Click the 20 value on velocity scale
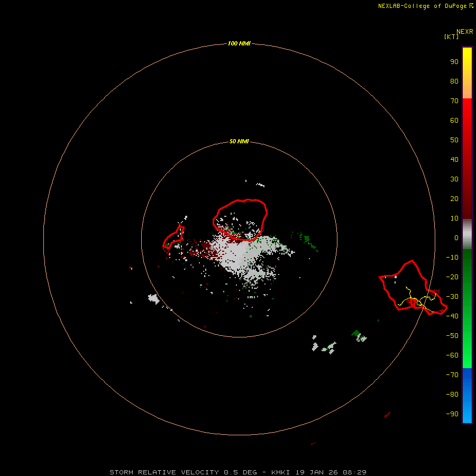Screen dimensions: 476x476 [454, 198]
